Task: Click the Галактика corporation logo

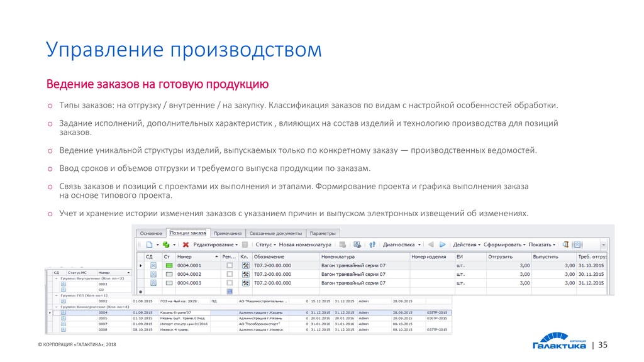Action: [559, 341]
